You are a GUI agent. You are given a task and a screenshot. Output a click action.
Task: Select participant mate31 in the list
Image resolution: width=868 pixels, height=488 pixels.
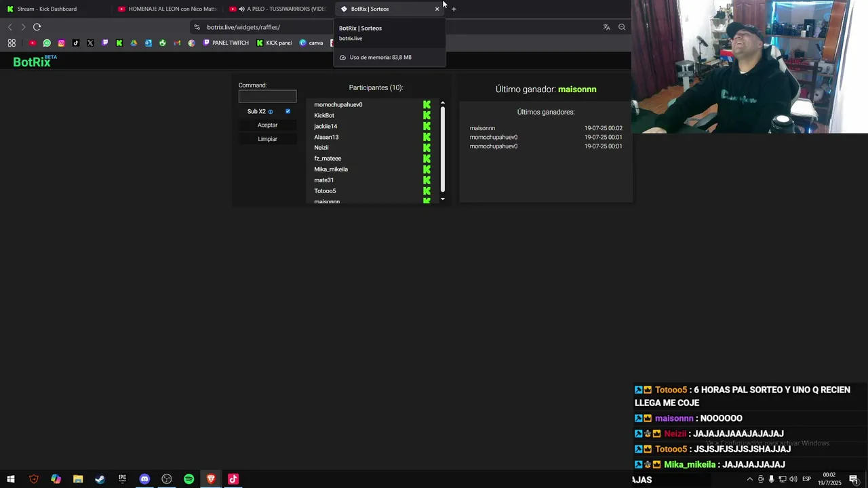(323, 180)
